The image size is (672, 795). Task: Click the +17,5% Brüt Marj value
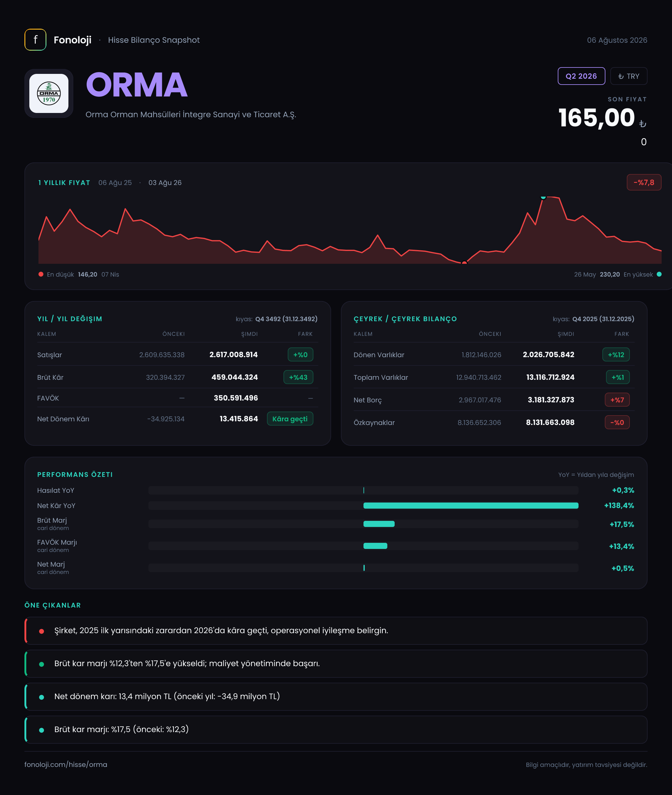pos(622,524)
